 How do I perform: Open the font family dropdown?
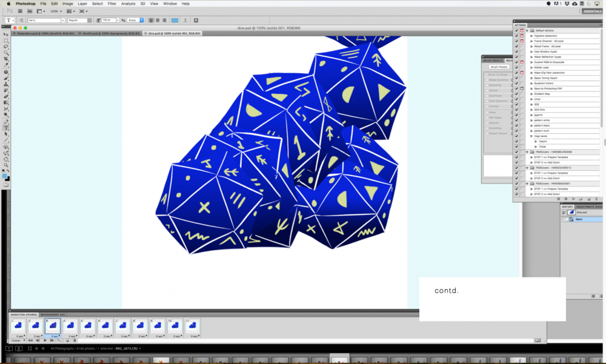(63, 21)
